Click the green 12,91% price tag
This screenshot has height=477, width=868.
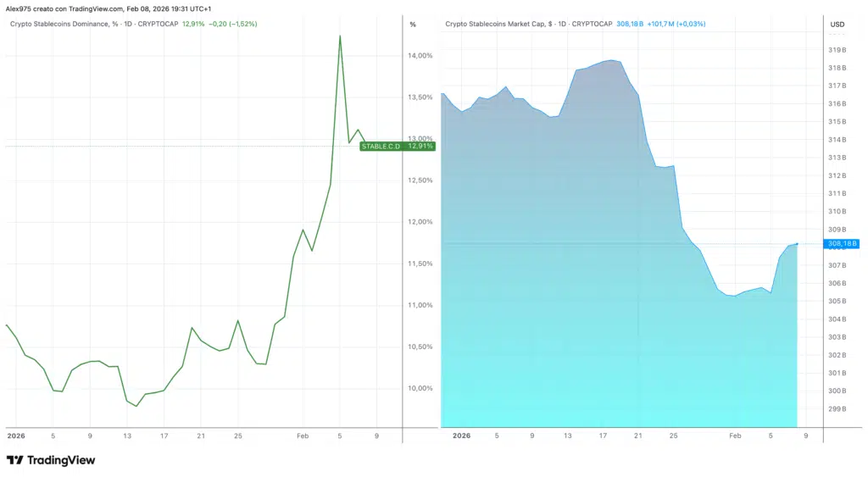click(x=420, y=147)
